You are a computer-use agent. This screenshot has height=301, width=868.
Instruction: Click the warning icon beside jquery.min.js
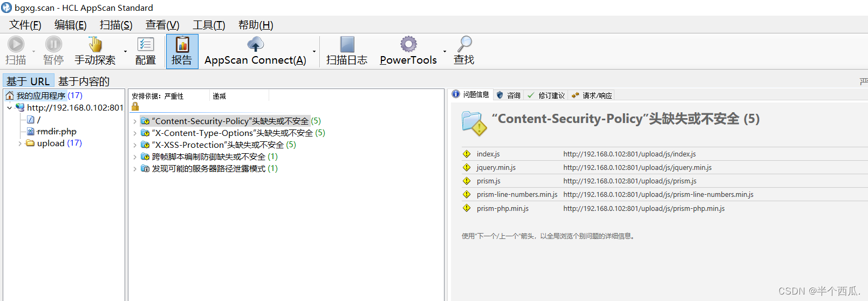(467, 167)
